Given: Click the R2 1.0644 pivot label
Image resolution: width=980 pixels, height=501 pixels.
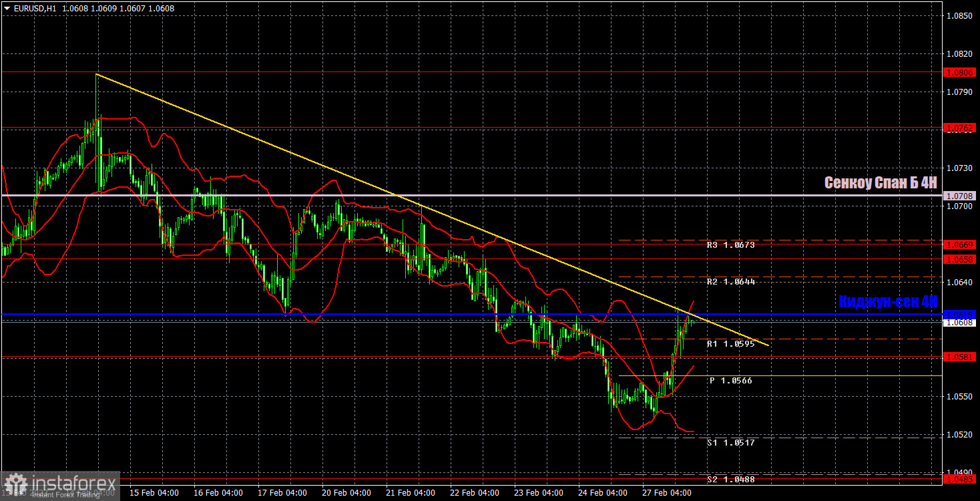Looking at the screenshot, I should point(731,282).
